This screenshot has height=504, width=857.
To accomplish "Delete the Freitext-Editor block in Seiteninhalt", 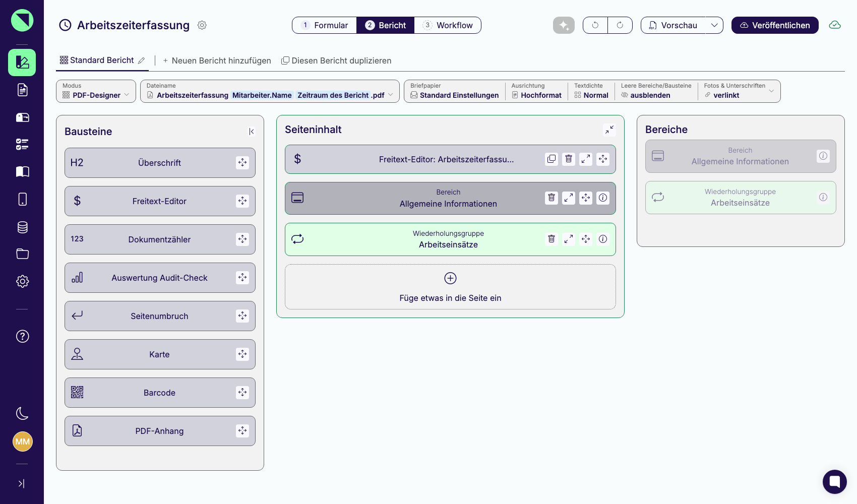I will (x=569, y=159).
